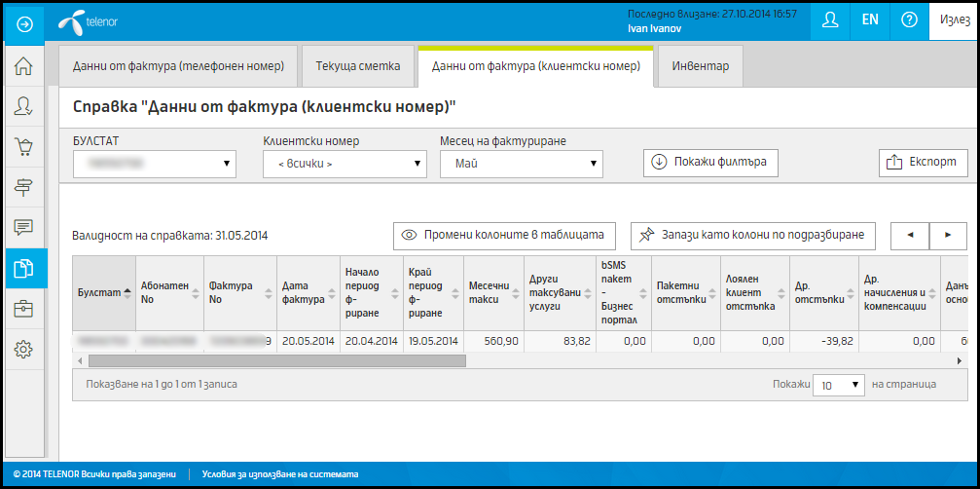Image resolution: width=980 pixels, height=489 pixels.
Task: Sort by Лоялен клиент отстъпка column
Action: (x=754, y=292)
